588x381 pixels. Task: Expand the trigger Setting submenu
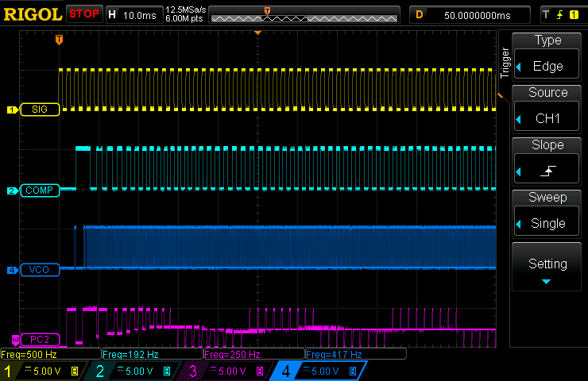click(547, 268)
